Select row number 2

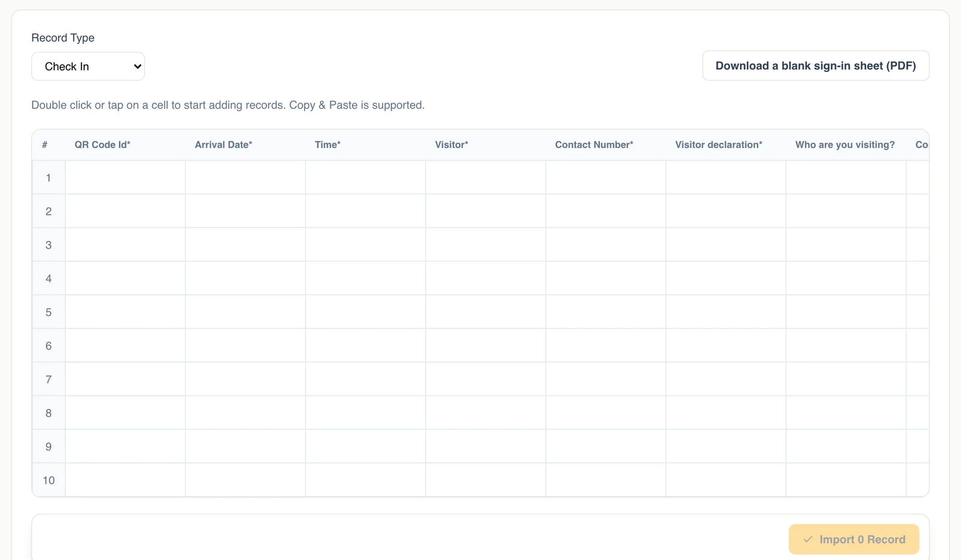(49, 211)
